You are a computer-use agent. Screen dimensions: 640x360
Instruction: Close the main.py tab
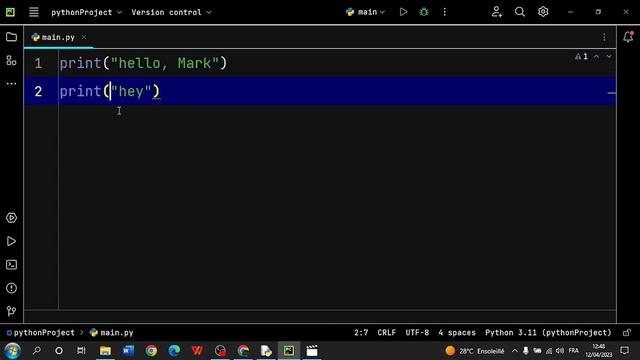[84, 37]
